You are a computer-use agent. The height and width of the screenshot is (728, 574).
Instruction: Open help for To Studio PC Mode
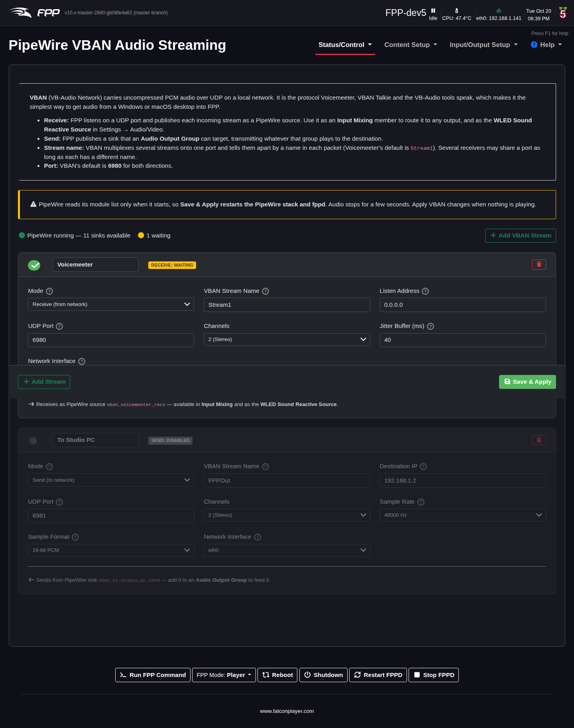point(49,467)
